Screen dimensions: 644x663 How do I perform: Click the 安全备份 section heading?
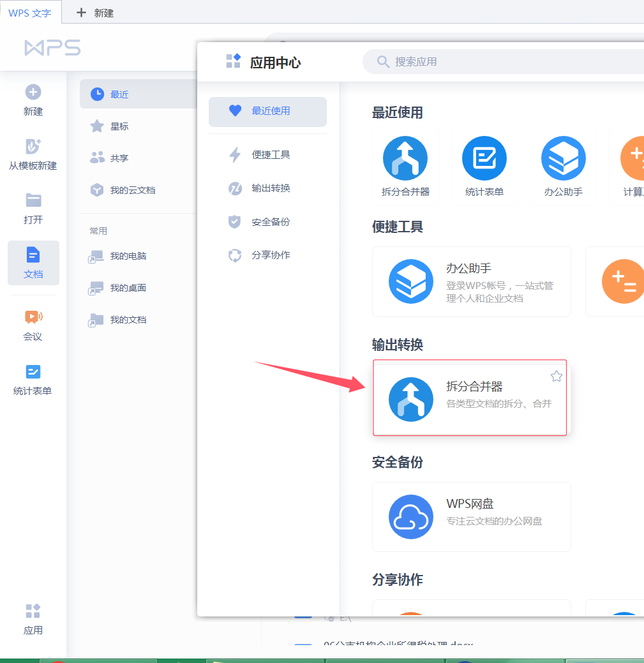tap(398, 462)
